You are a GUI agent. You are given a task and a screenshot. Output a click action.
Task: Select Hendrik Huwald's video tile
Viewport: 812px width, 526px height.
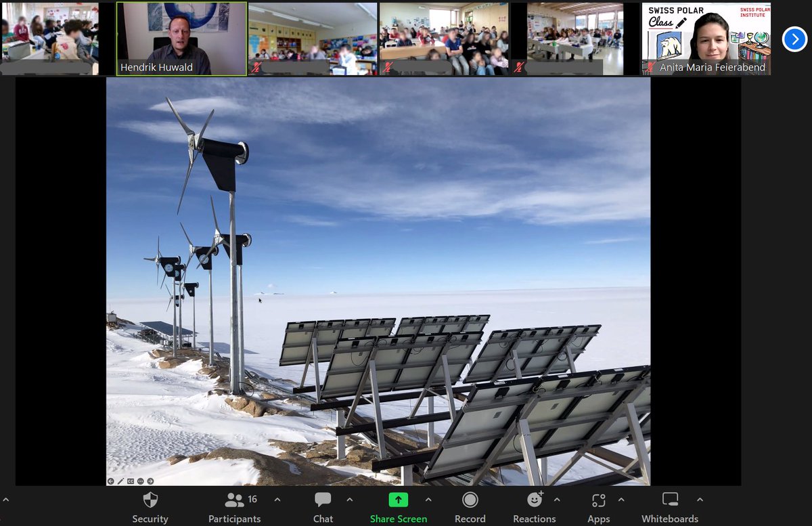coord(182,38)
